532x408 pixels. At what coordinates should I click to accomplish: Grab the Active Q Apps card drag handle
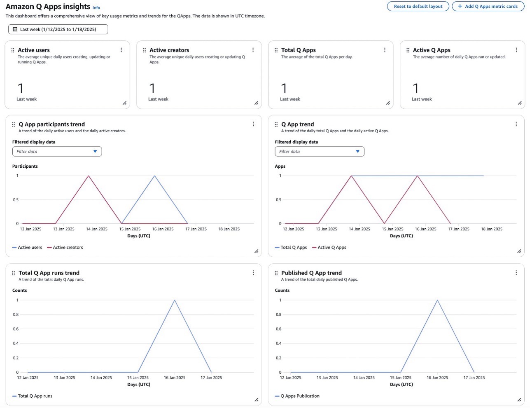pyautogui.click(x=408, y=50)
